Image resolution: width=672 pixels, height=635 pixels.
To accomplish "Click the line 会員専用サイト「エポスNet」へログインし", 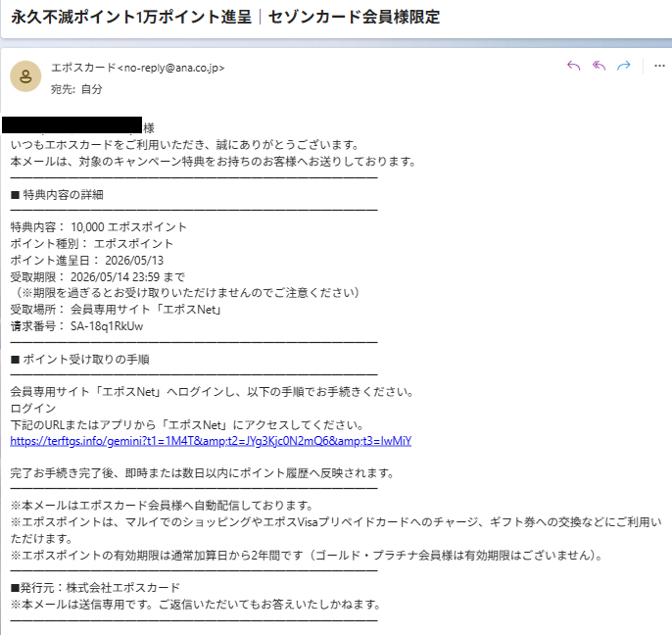I will pyautogui.click(x=213, y=391).
